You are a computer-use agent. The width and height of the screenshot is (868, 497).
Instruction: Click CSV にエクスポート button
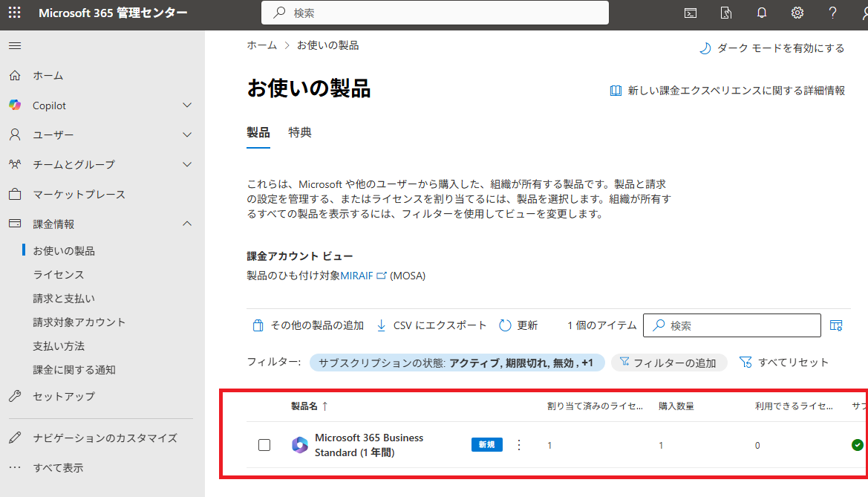(432, 325)
